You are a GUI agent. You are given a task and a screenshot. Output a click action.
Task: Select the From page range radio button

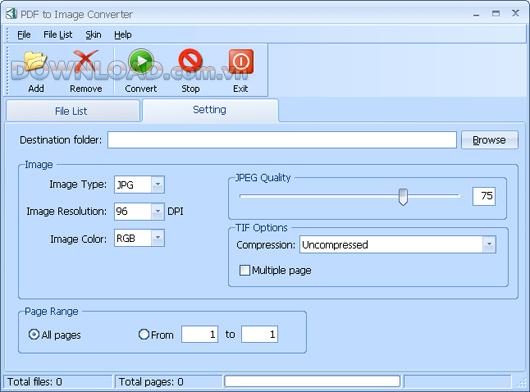(144, 335)
